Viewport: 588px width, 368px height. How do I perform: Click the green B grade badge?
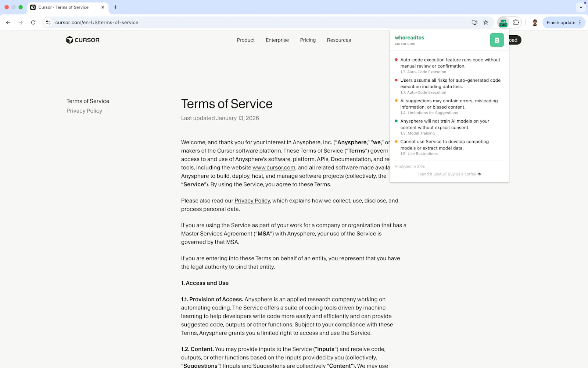pos(497,40)
